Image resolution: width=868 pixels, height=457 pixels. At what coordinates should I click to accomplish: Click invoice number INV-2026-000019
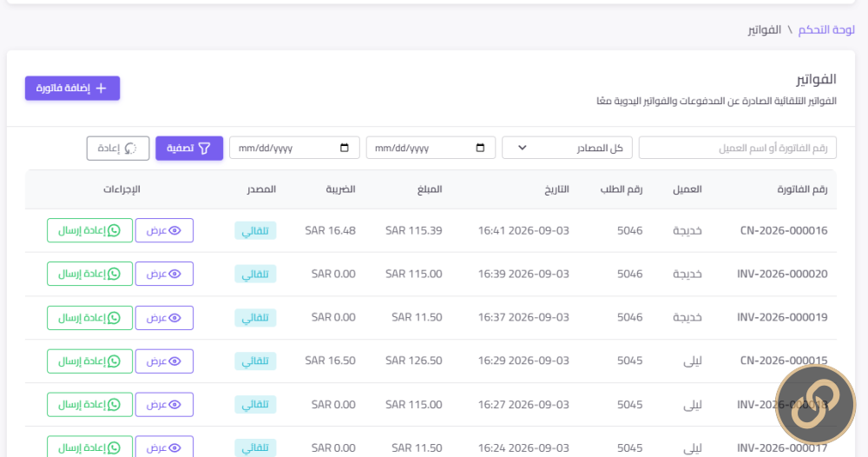(782, 317)
